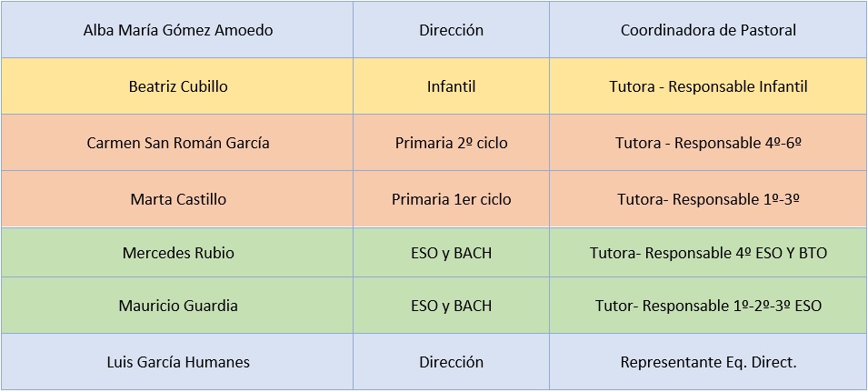Select the ESO y BACH cell beside Mercedes Rubio
This screenshot has height=392, width=868.
pyautogui.click(x=451, y=253)
